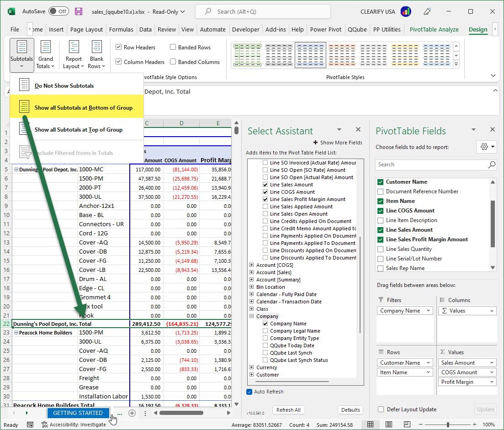Viewport: 504px width, 430px height.
Task: Open Report Layout options
Action: 74,55
